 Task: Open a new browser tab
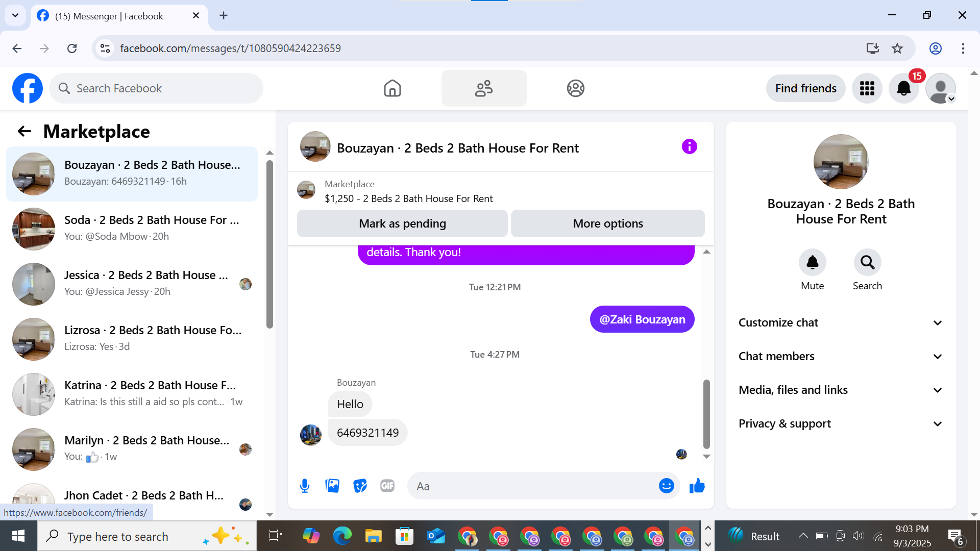tap(223, 16)
